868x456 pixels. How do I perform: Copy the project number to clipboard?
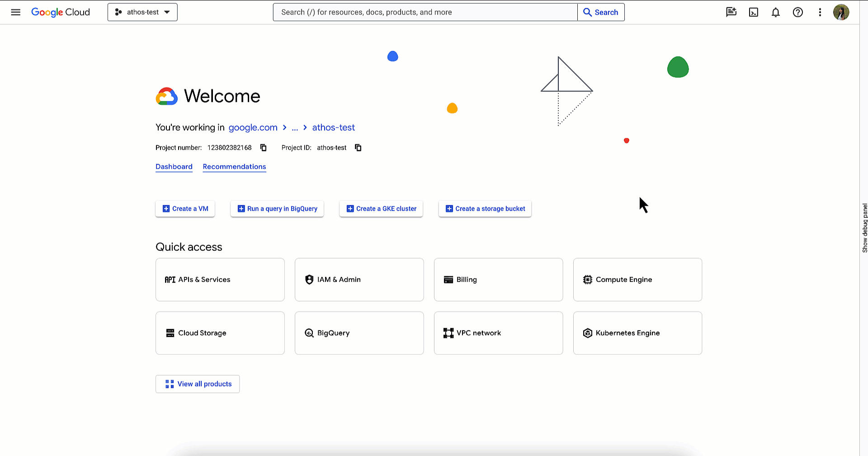[264, 148]
